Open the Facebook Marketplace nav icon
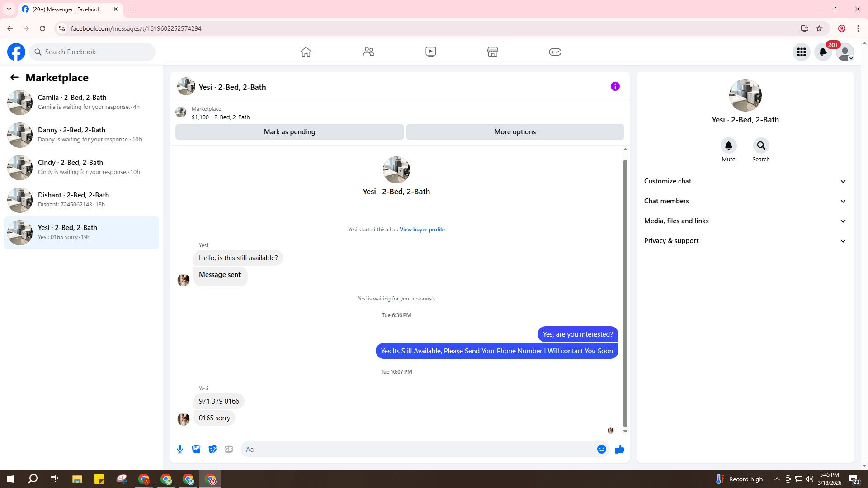Viewport: 868px width, 488px height. coord(492,52)
